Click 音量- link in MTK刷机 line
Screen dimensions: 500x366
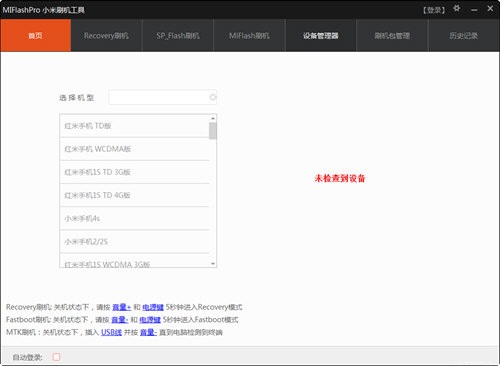148,332
